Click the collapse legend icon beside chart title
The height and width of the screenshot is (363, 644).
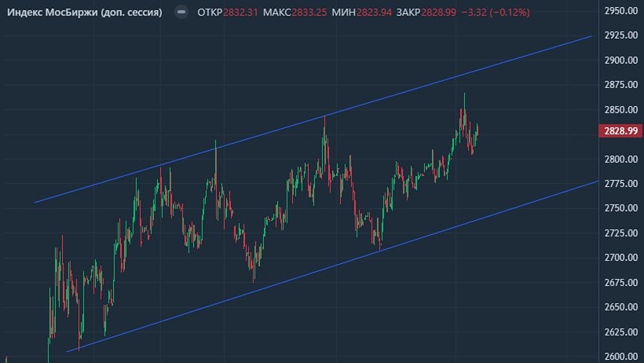click(181, 12)
